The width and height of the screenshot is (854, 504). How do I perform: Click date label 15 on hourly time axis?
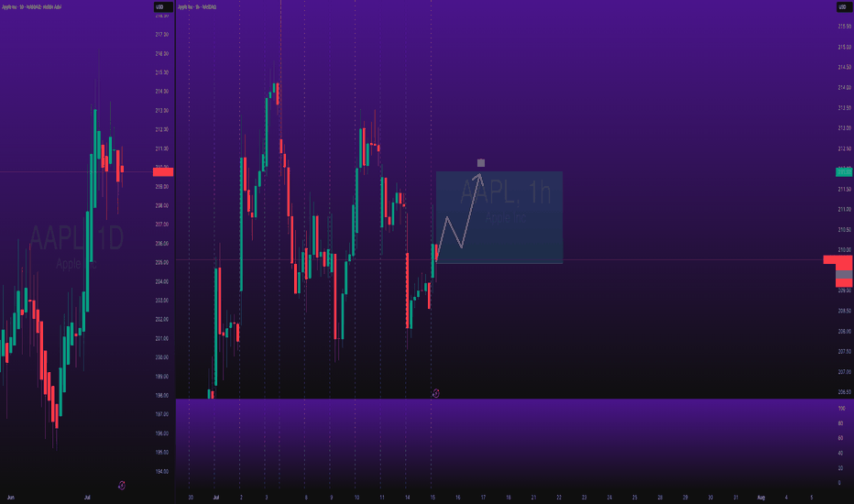(432, 498)
